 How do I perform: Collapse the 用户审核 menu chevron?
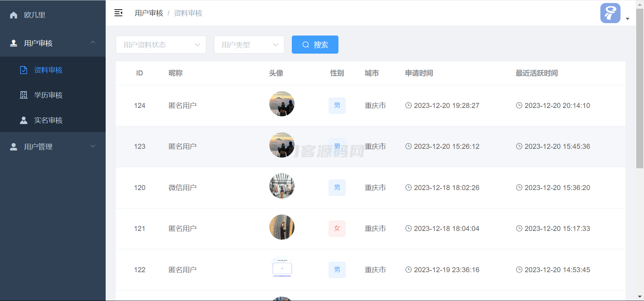pyautogui.click(x=93, y=43)
